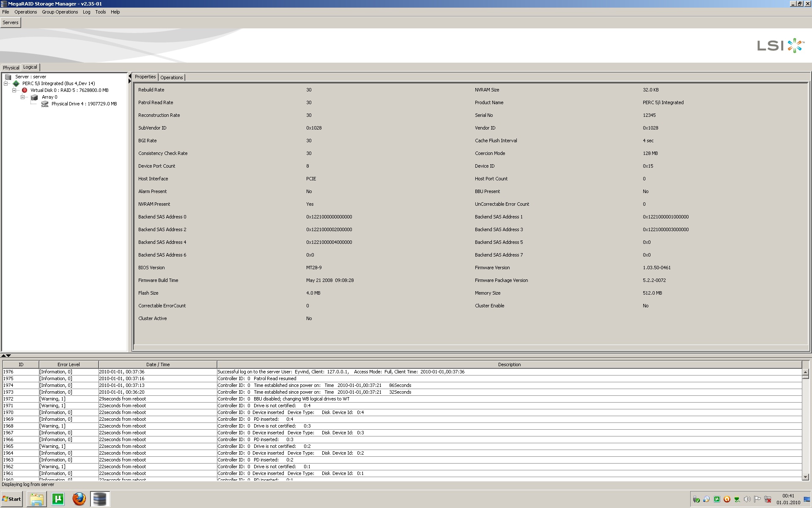Click the BIOS Version value MT28-9

pyautogui.click(x=314, y=268)
